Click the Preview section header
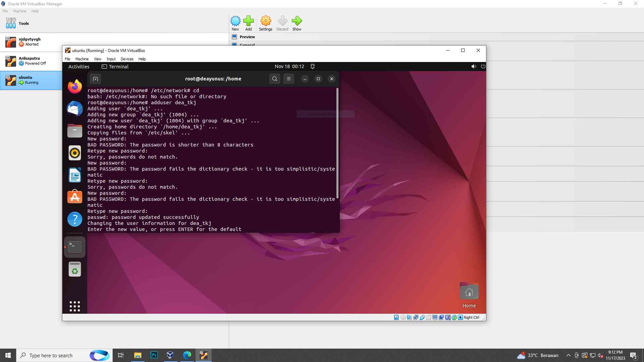This screenshot has height=362, width=644. (247, 37)
